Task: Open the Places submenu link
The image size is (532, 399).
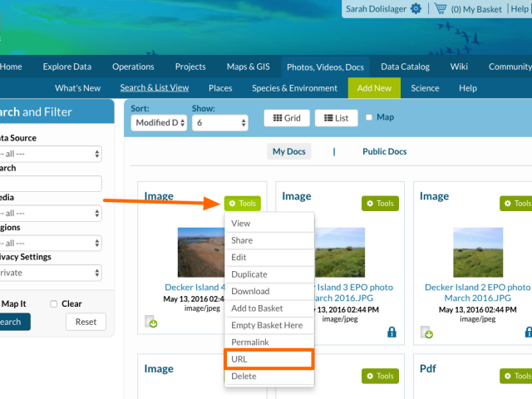Action: click(x=220, y=88)
